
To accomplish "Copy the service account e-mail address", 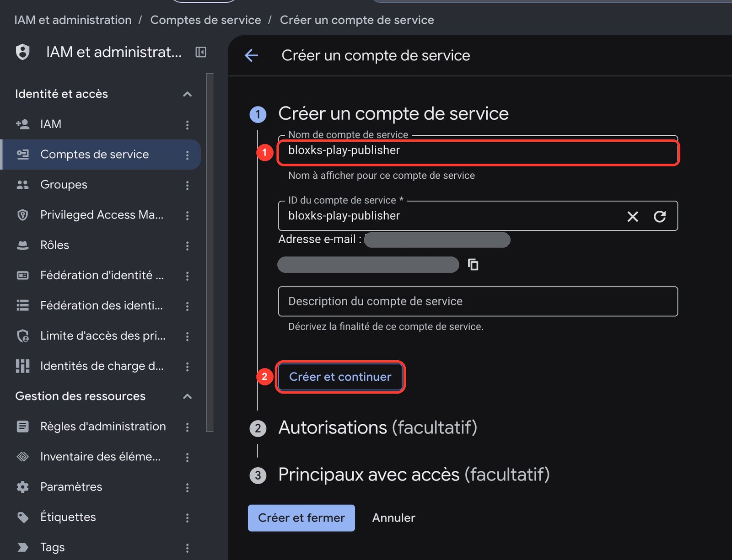I will pyautogui.click(x=473, y=264).
